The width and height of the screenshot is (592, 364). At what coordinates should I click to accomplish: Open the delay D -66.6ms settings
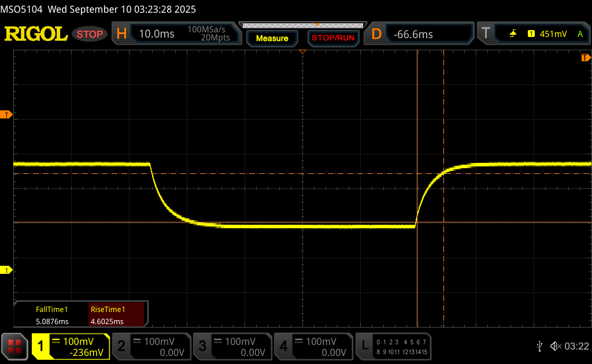tap(419, 34)
